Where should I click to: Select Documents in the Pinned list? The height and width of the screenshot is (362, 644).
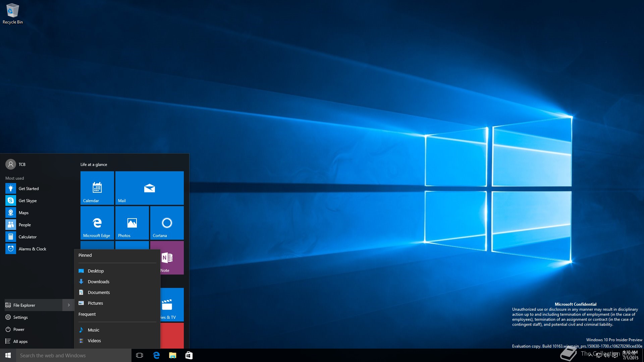pyautogui.click(x=117, y=292)
